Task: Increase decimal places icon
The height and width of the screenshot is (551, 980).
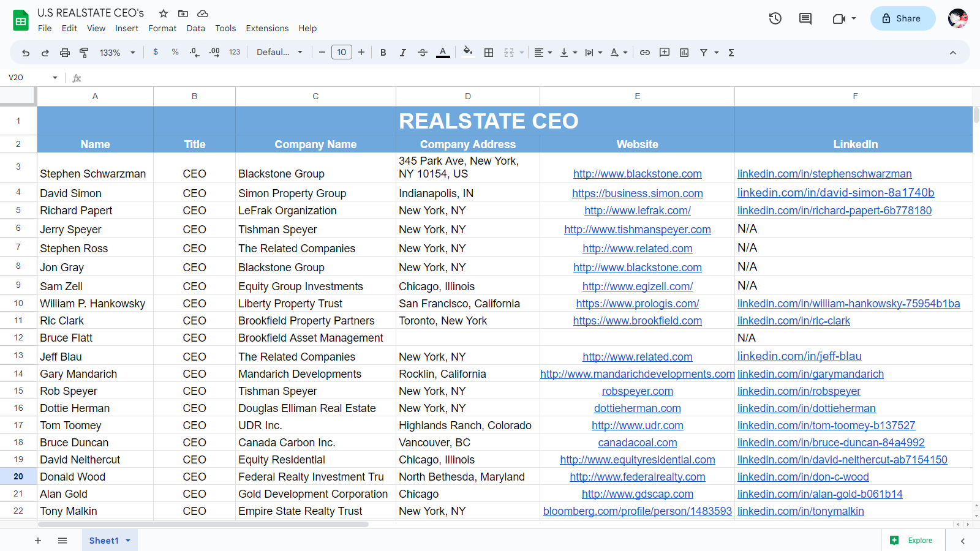Action: (214, 53)
